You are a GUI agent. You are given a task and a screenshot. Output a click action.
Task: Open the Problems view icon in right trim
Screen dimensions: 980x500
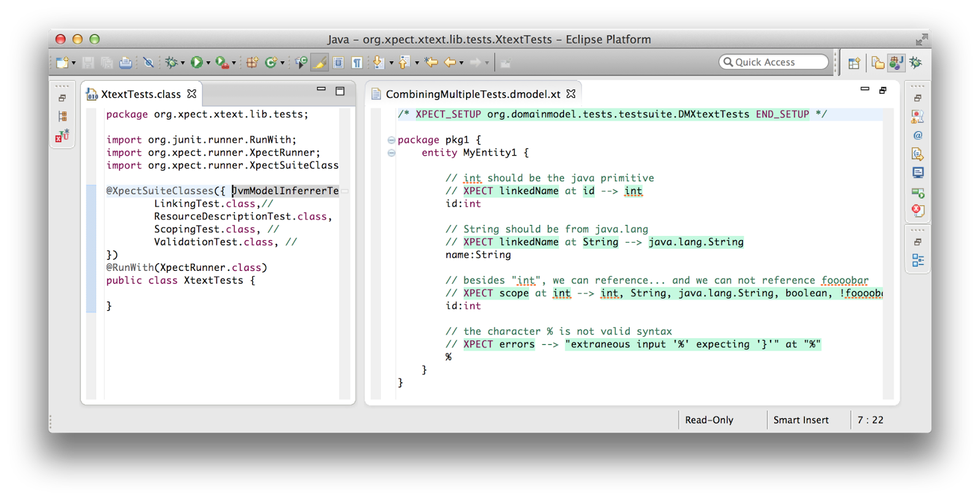pyautogui.click(x=918, y=116)
